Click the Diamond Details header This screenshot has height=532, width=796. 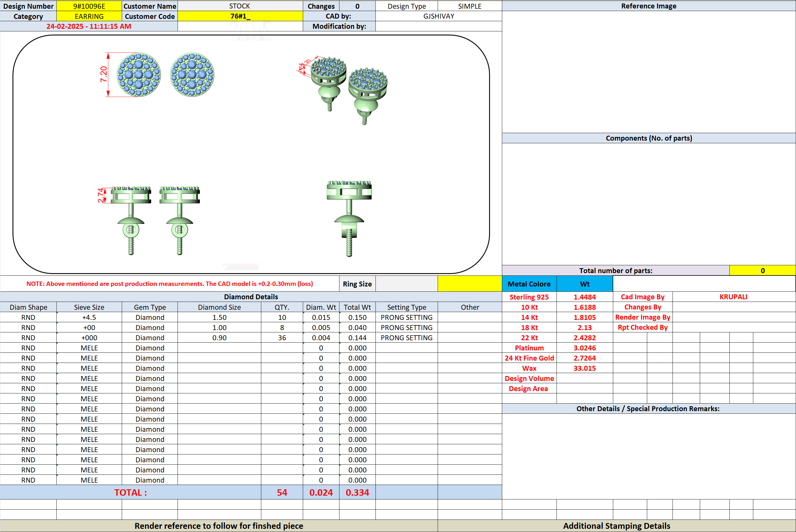coord(251,297)
